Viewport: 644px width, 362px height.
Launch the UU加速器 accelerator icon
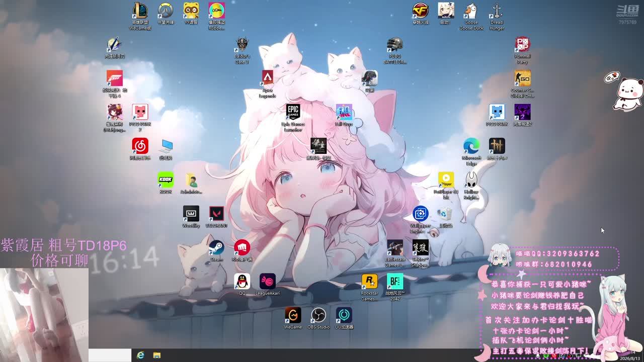[344, 315]
